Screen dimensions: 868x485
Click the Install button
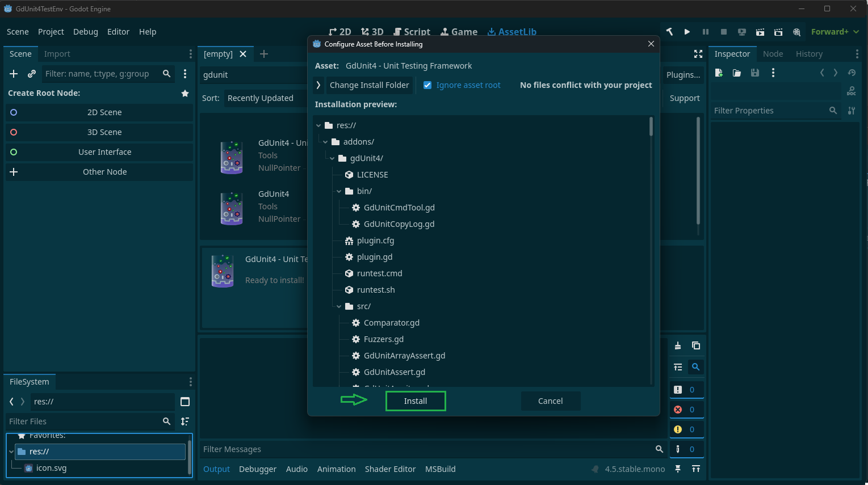416,401
